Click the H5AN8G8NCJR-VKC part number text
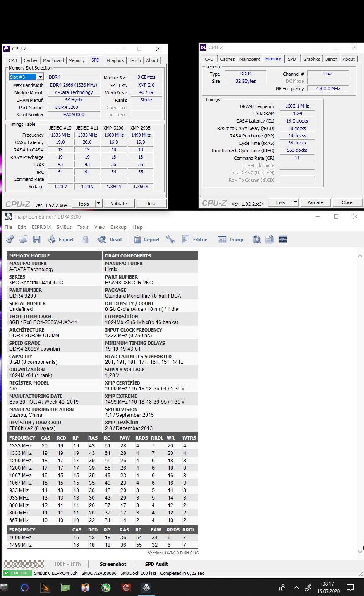Viewport: 364px width, 596px height. pos(129,283)
